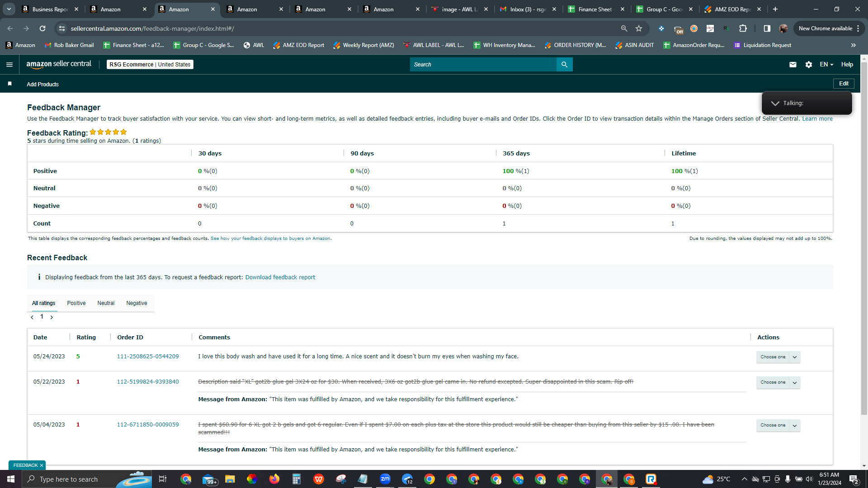Click the Order ID column header

tap(130, 338)
